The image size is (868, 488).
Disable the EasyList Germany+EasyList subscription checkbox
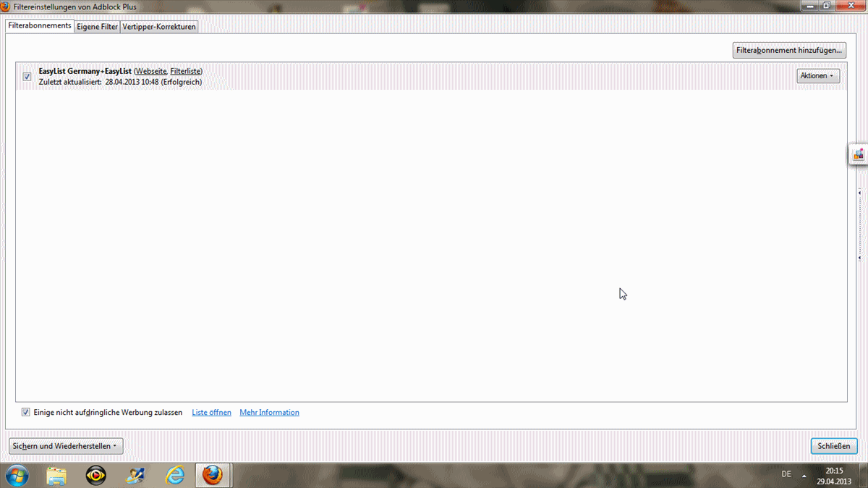(27, 77)
